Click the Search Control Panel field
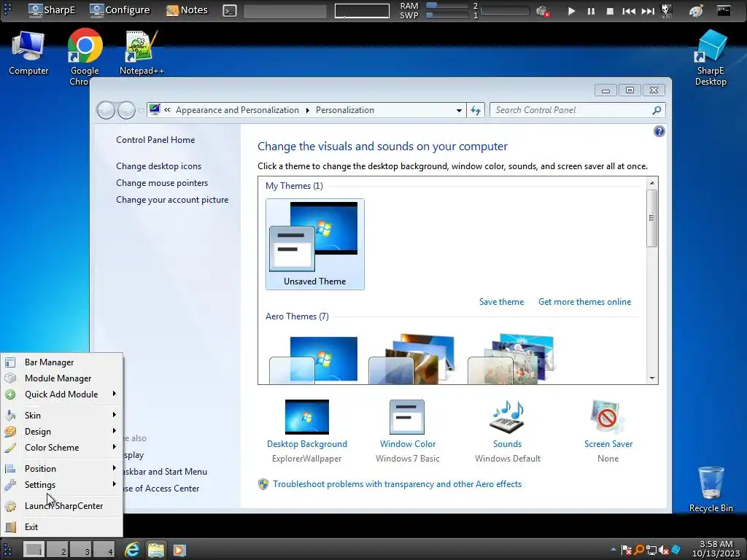 coord(578,111)
